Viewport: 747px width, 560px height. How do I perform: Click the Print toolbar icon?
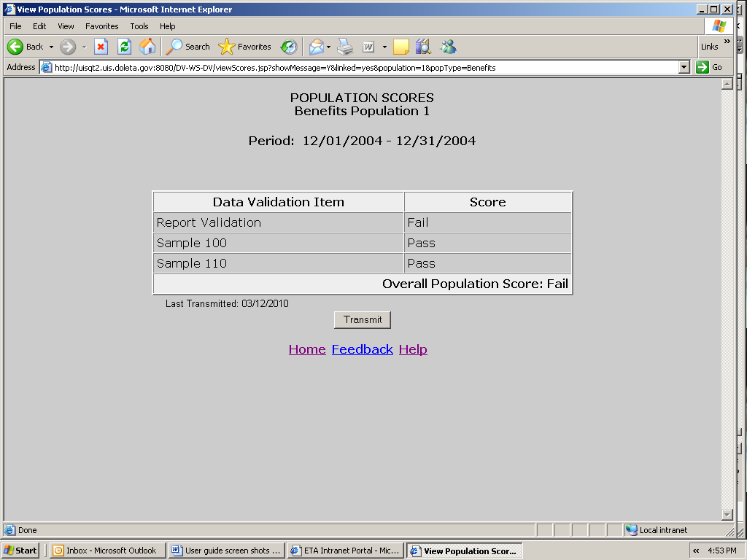345,47
